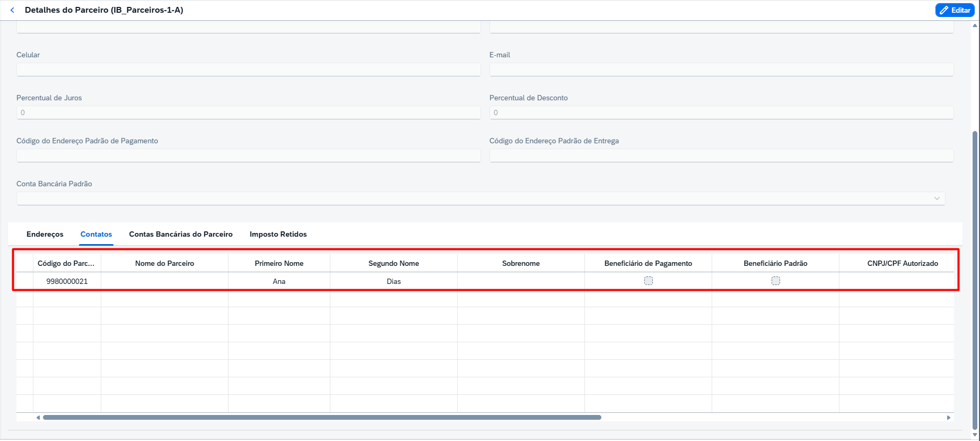Click the Nome do Parceiro column header

164,263
